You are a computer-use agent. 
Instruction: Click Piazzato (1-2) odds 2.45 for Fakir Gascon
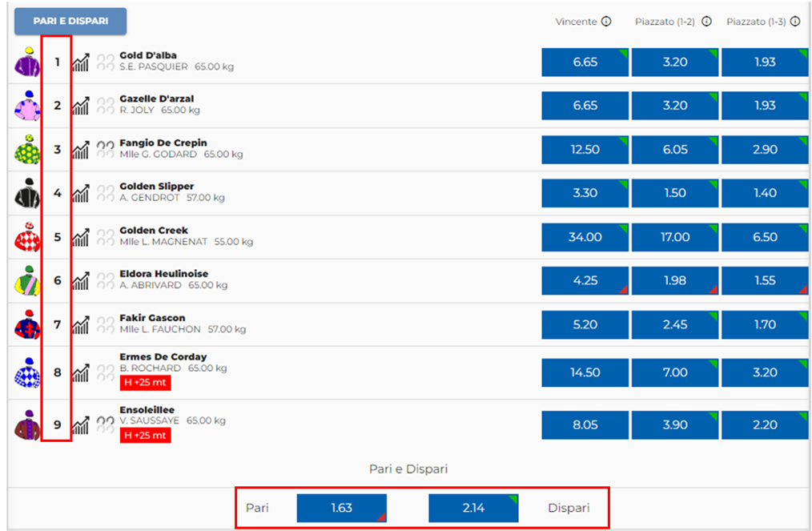click(x=674, y=324)
